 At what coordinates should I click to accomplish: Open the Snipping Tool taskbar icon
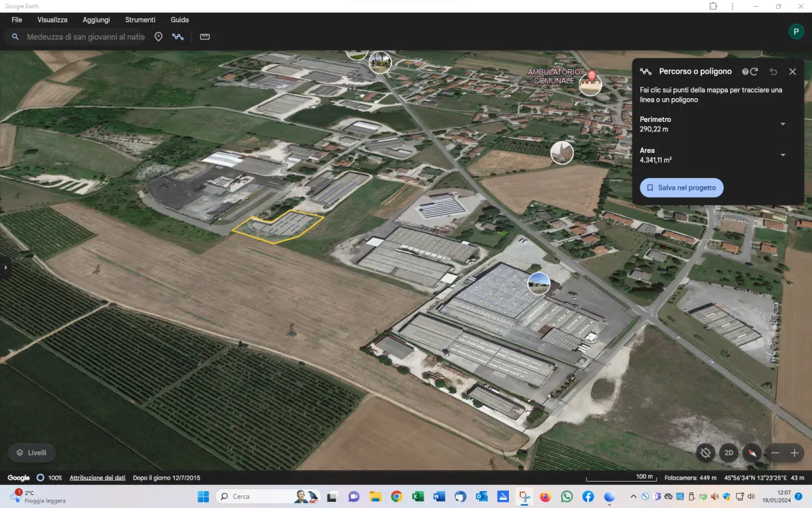click(x=524, y=496)
